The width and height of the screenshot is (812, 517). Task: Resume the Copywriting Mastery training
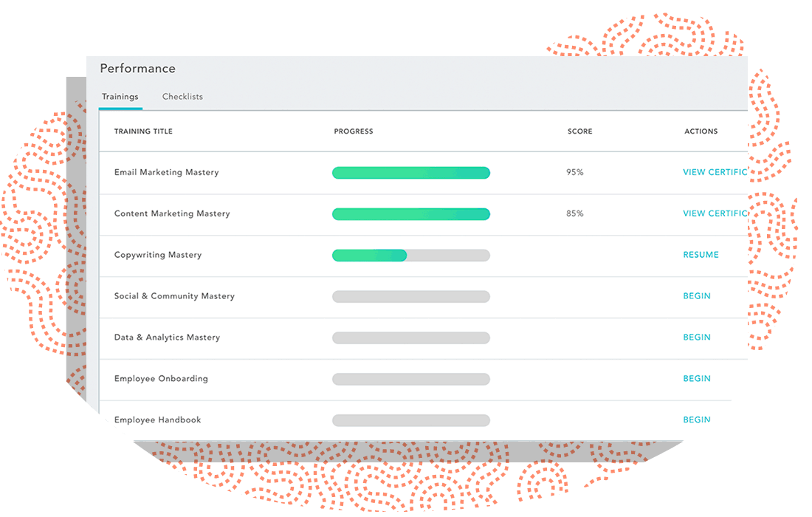pyautogui.click(x=701, y=255)
